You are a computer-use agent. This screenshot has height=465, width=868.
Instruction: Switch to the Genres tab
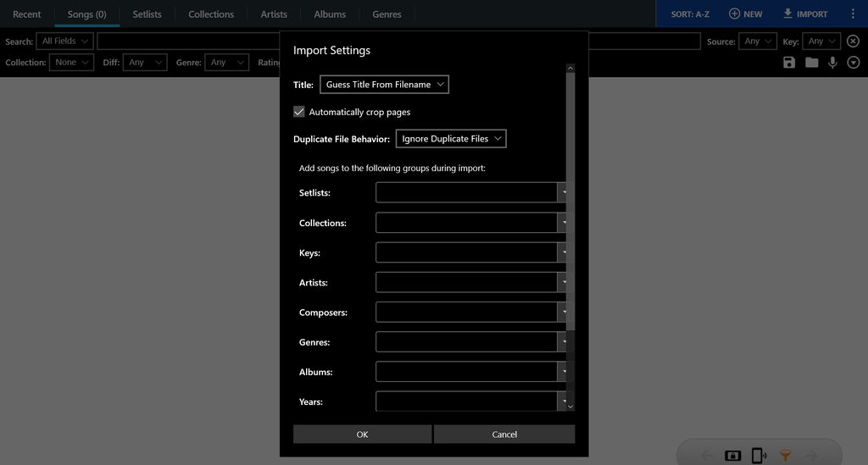tap(387, 14)
